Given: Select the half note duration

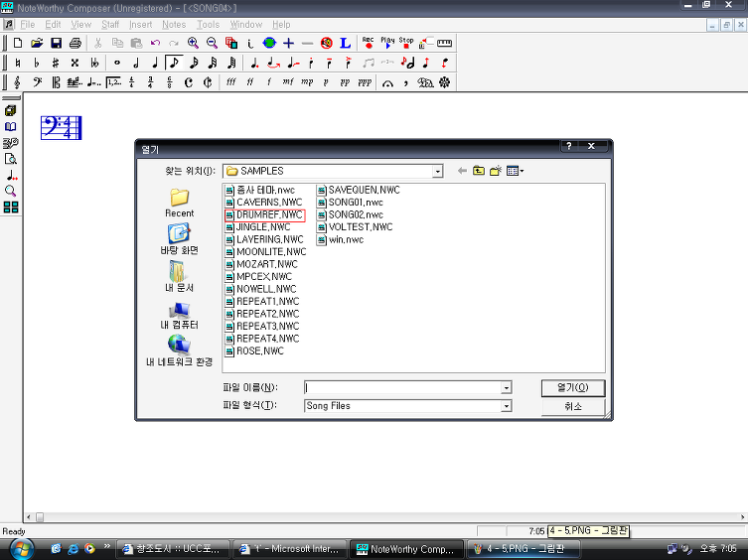Looking at the screenshot, I should [x=136, y=63].
